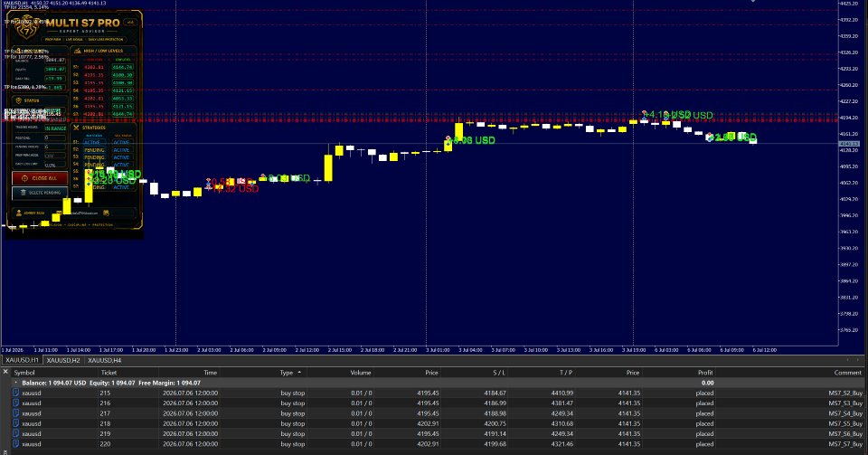Click the +4.19 USD trade marker on chart

click(668, 115)
